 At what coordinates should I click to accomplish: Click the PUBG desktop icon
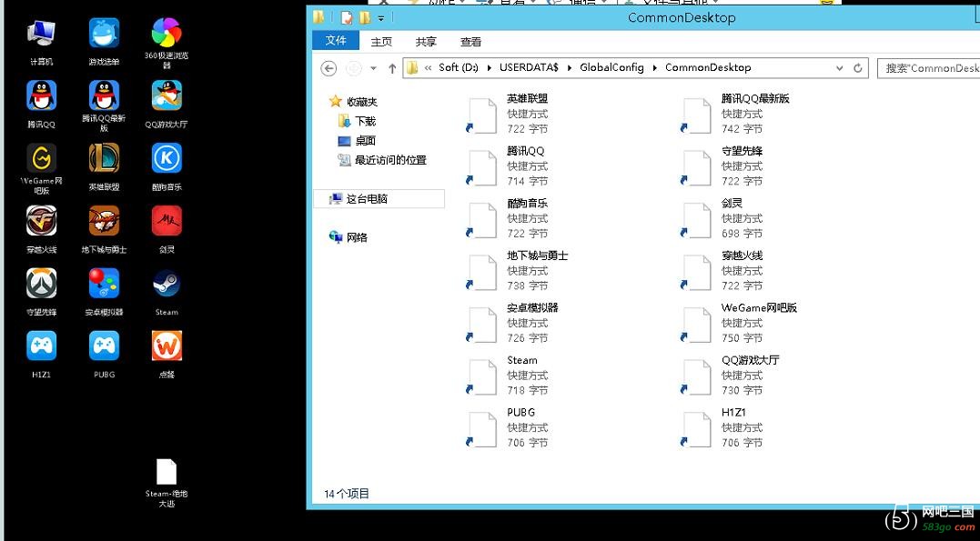click(104, 355)
